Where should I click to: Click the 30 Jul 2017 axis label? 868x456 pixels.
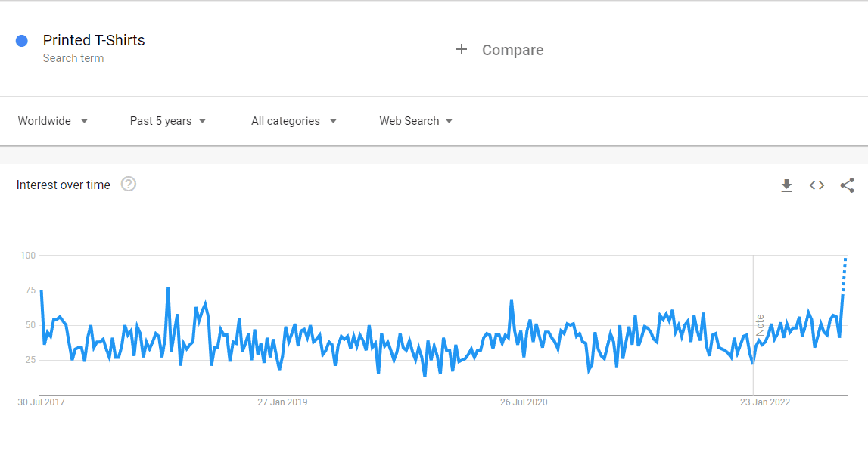41,402
